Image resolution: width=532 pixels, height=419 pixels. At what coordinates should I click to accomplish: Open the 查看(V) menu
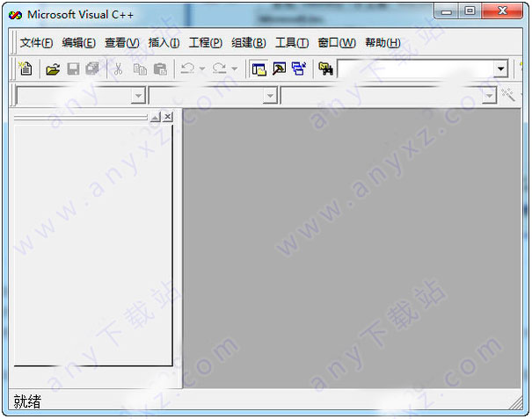pos(122,43)
